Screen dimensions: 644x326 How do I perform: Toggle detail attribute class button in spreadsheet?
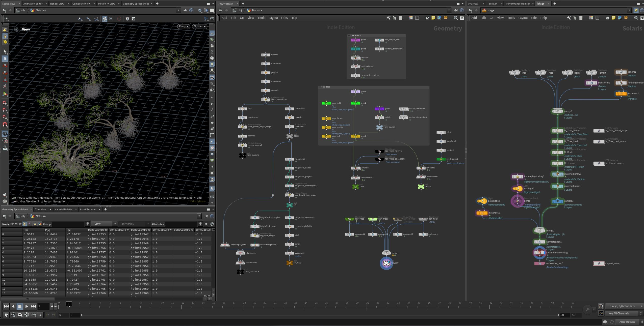40,224
